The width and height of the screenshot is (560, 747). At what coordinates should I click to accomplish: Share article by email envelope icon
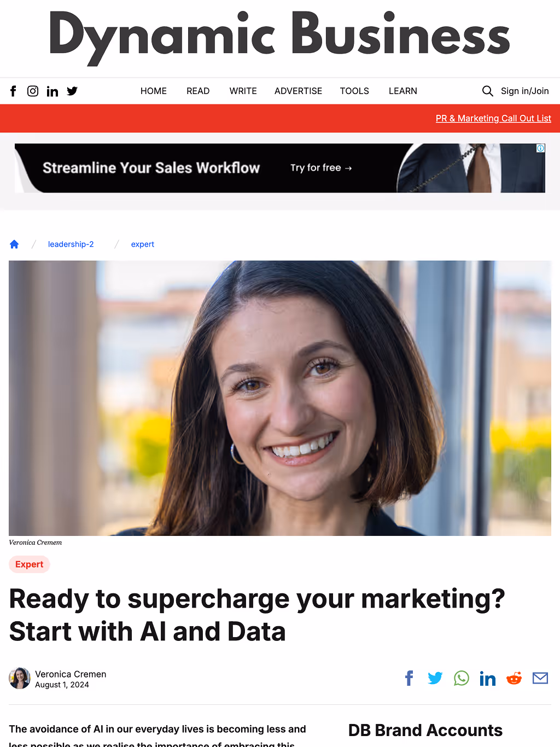point(540,678)
